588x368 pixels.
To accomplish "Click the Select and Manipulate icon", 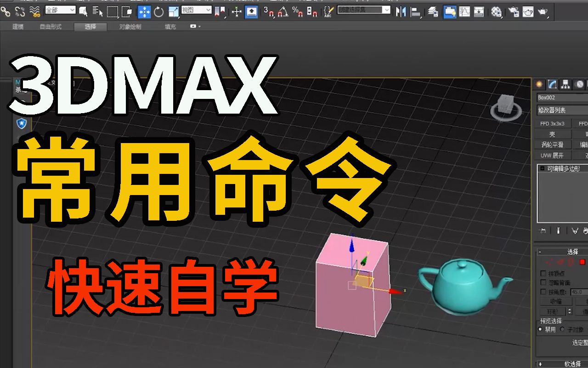I will [237, 11].
